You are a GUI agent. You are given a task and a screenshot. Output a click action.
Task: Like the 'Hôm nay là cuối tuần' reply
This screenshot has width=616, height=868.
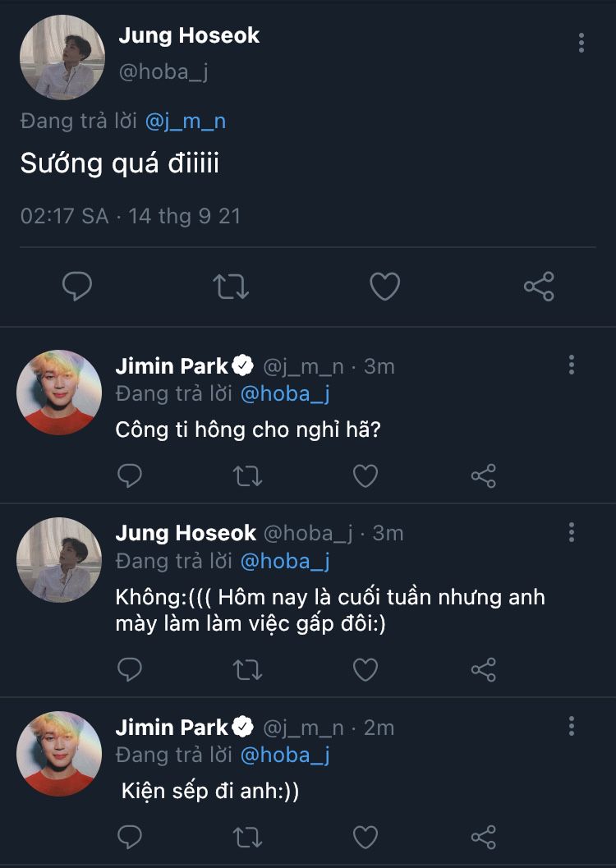[365, 670]
